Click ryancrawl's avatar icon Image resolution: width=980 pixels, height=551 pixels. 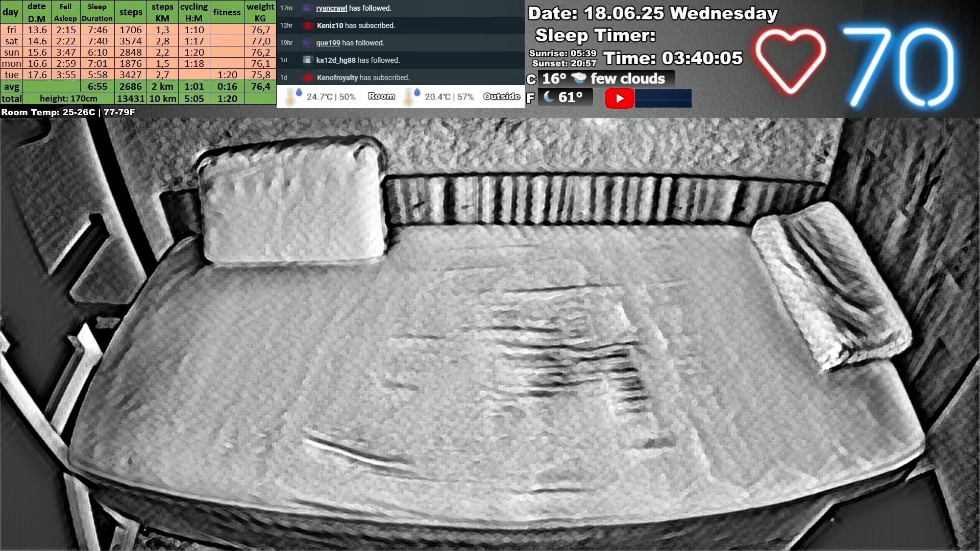pyautogui.click(x=307, y=8)
